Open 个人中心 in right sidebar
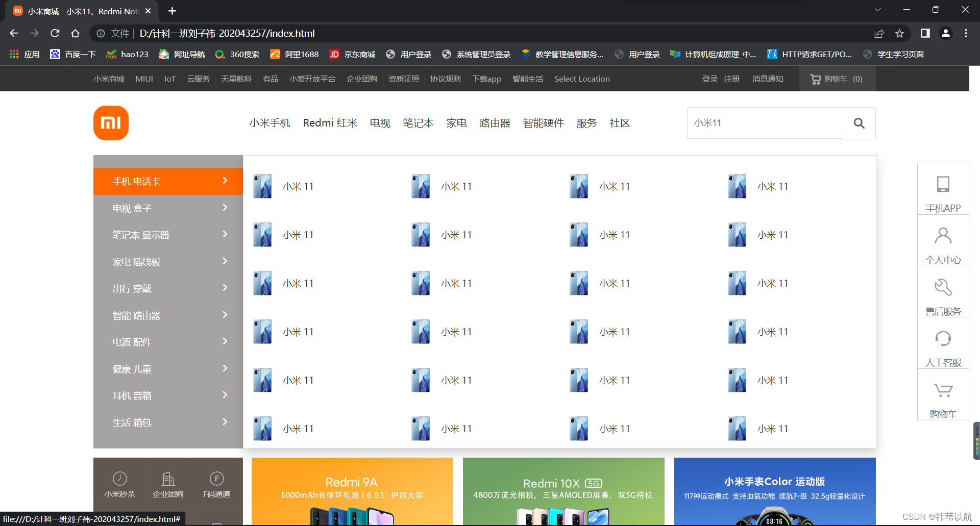Image resolution: width=980 pixels, height=526 pixels. click(x=943, y=241)
